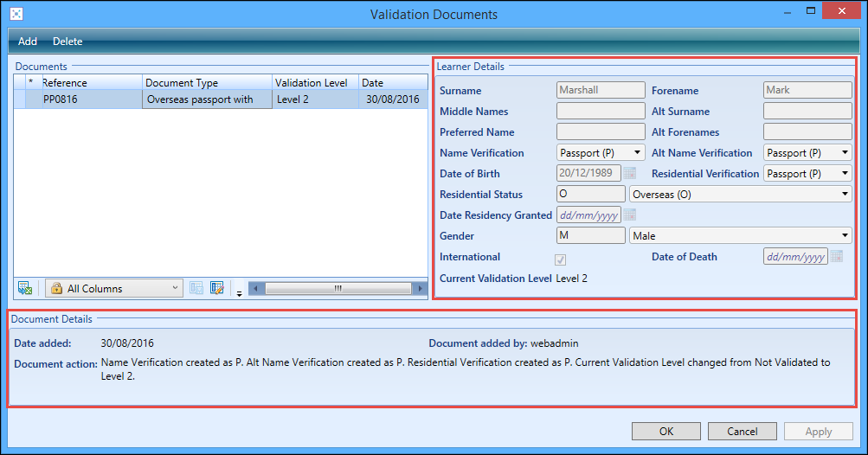Toggle the International checkbox
This screenshot has width=868, height=455.
pos(560,260)
